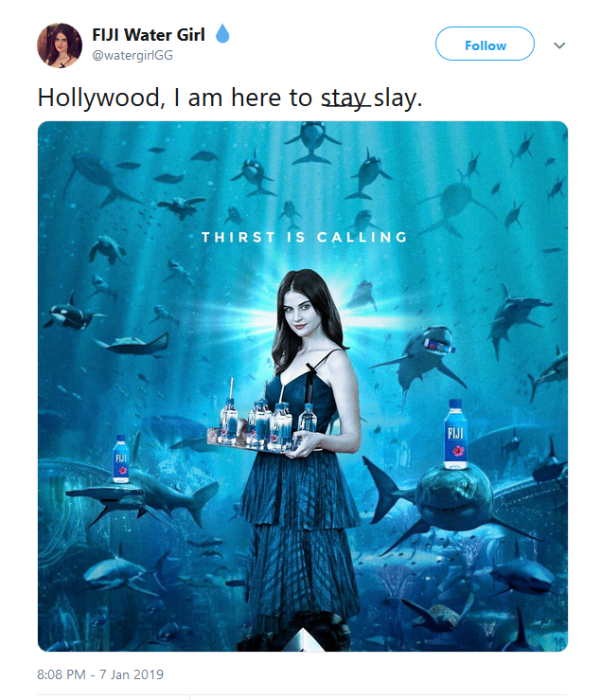
Task: Click the tray of water bottles
Action: (263, 426)
